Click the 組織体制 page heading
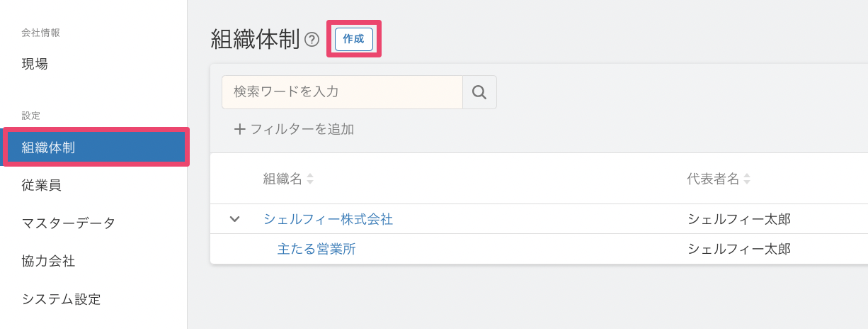The height and width of the screenshot is (329, 868). click(255, 40)
